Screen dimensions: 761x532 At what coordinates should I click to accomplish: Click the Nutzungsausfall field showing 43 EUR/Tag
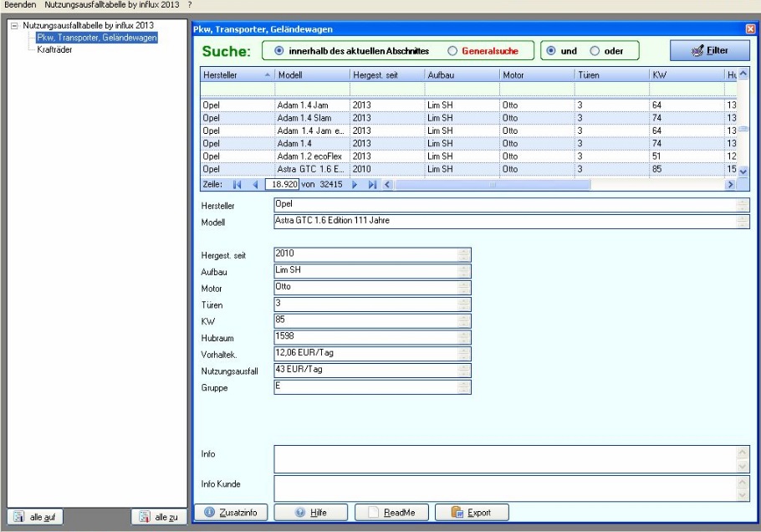372,371
